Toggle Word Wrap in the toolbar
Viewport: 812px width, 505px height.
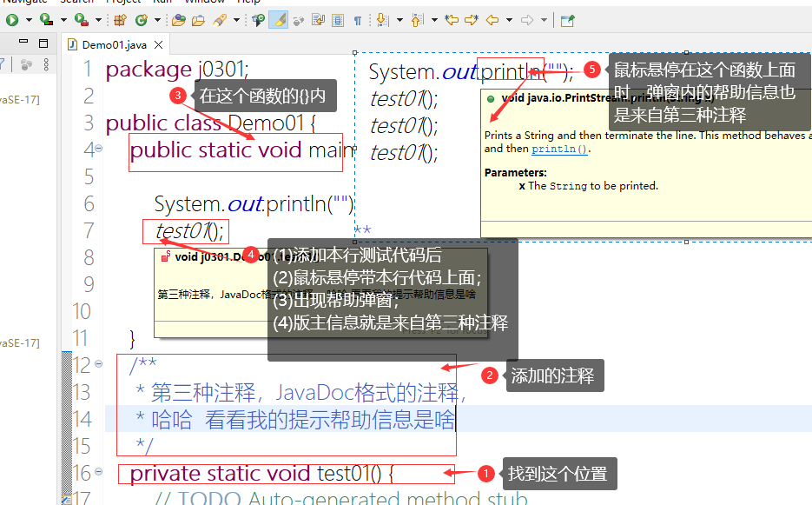(x=319, y=20)
